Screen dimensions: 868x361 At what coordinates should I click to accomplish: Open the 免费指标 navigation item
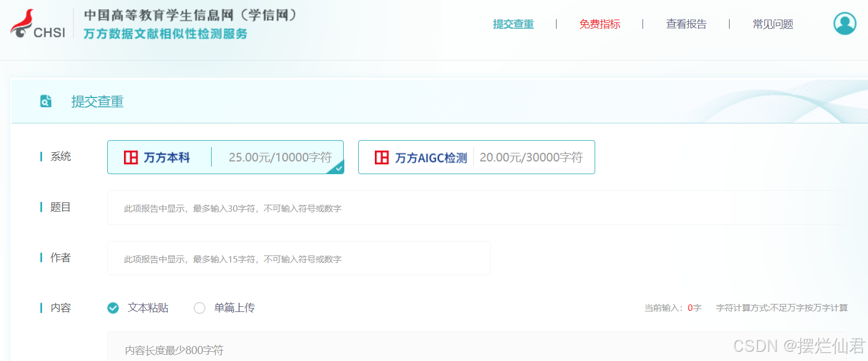(x=600, y=24)
